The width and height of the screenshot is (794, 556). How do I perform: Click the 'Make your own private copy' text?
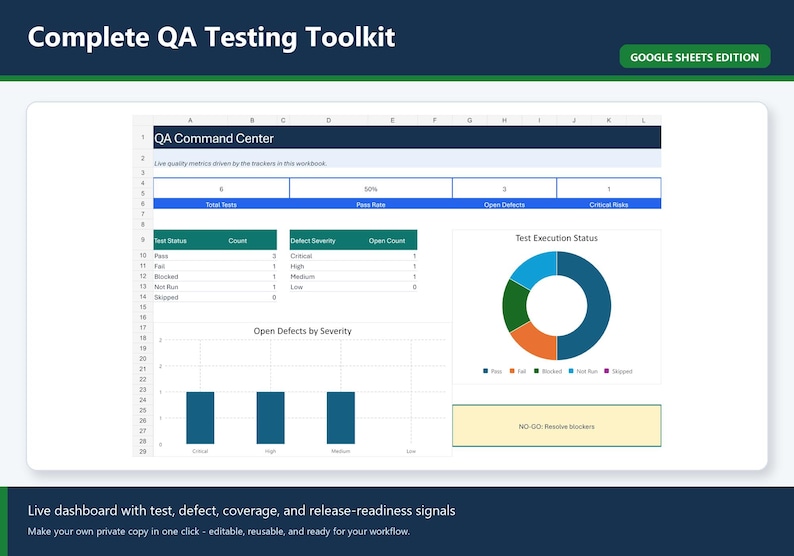pyautogui.click(x=219, y=532)
